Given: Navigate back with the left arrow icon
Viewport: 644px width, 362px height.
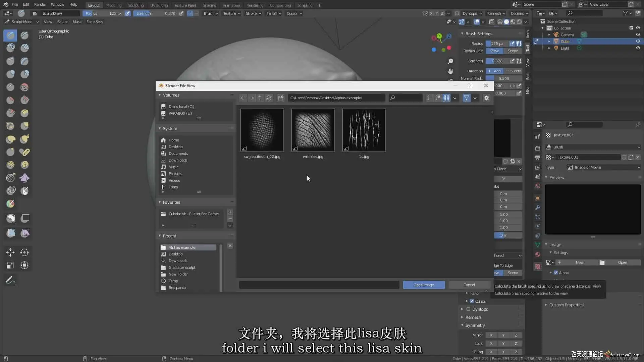Looking at the screenshot, I should (x=243, y=98).
